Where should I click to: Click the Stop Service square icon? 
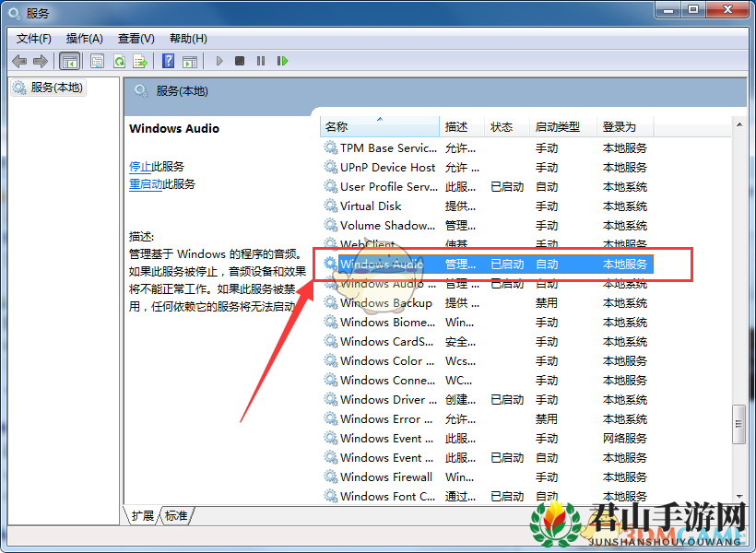[240, 61]
